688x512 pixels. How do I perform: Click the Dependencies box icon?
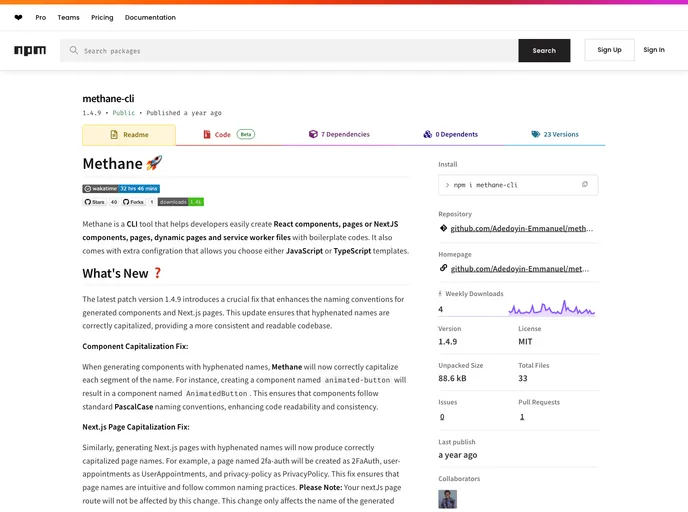click(x=313, y=134)
